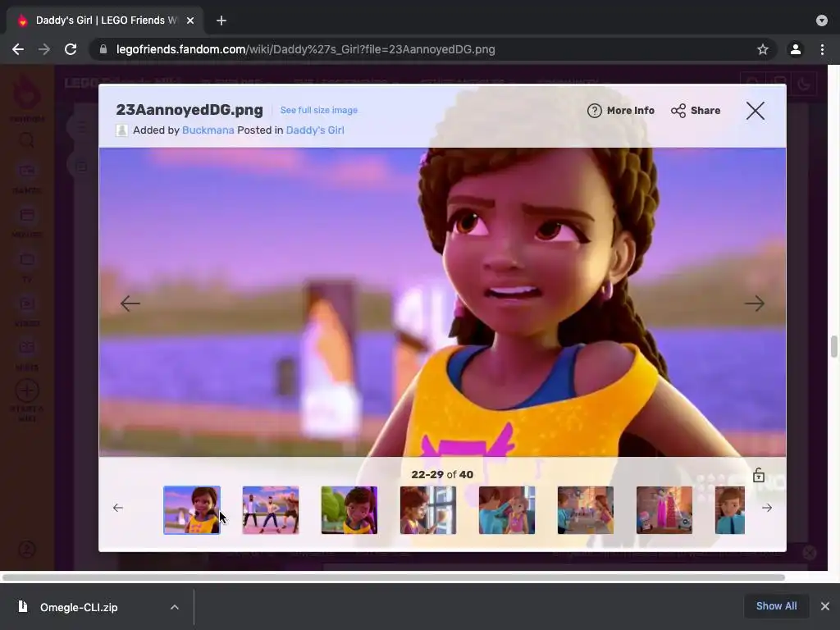Screen dimensions: 840x630
Task: Close the image lightbox with X
Action: click(756, 111)
